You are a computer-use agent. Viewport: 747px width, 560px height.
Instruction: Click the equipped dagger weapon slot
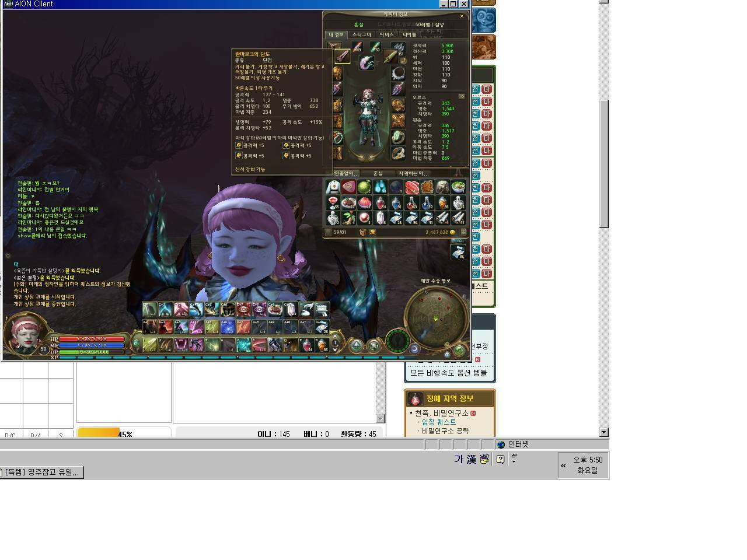(x=342, y=57)
